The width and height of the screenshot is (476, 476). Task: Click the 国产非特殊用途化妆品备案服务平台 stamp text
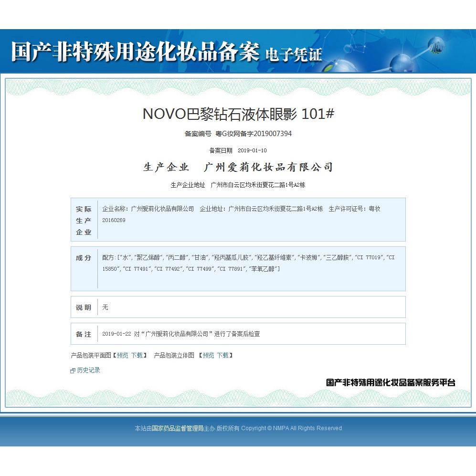pyautogui.click(x=391, y=382)
